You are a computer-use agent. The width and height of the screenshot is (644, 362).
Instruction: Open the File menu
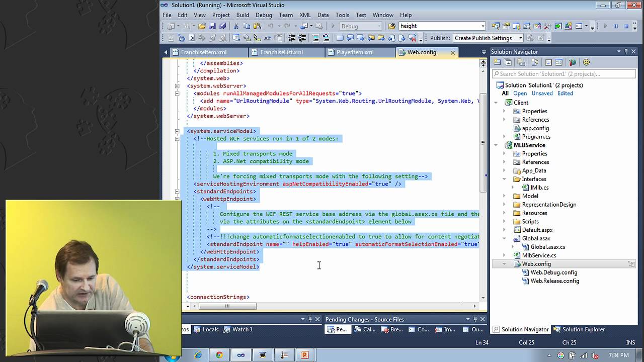(x=167, y=15)
